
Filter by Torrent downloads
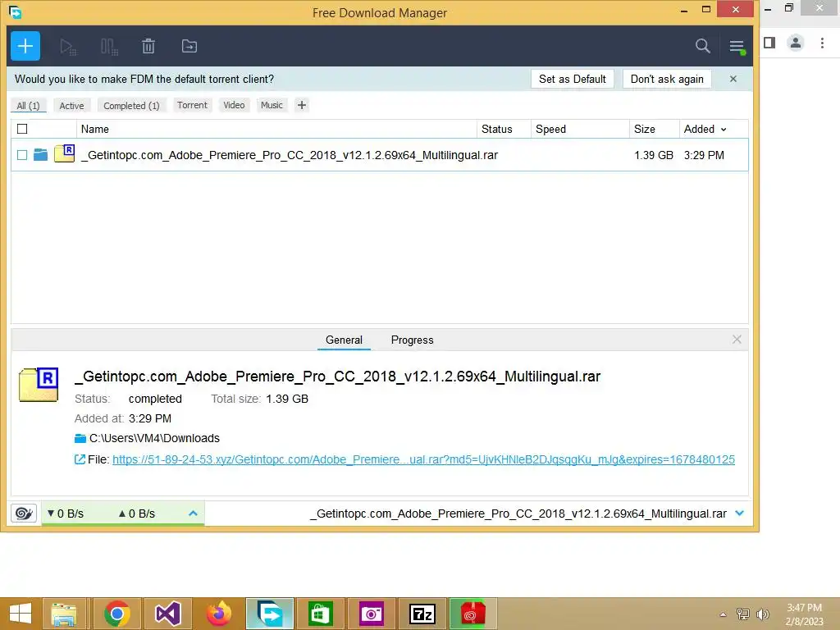(x=192, y=105)
